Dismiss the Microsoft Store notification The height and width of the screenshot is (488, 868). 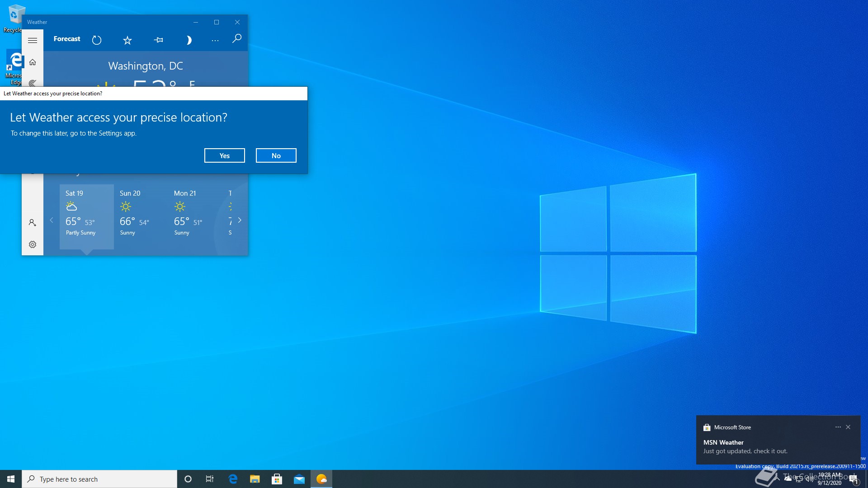pos(848,427)
